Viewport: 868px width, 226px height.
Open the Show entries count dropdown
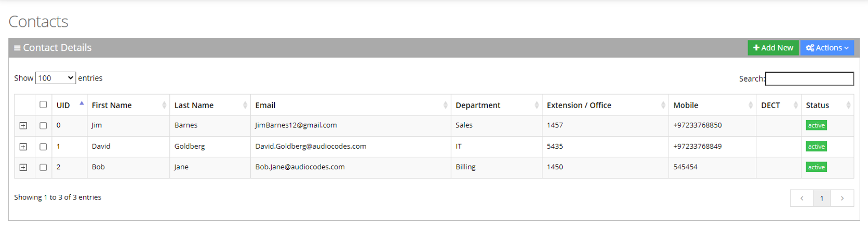[56, 78]
